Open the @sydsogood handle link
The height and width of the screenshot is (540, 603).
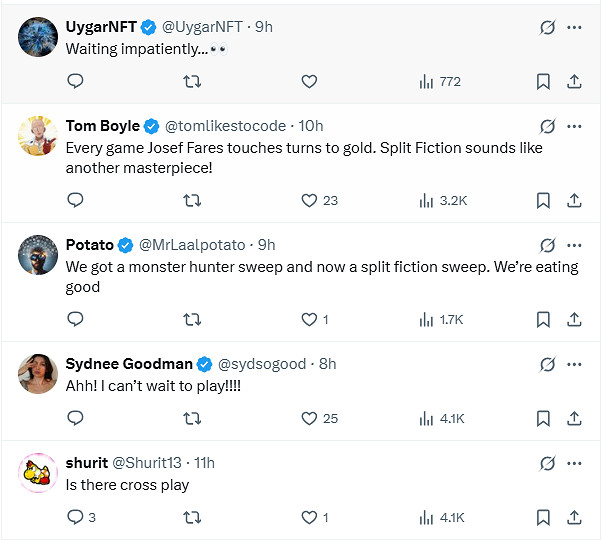coord(262,363)
